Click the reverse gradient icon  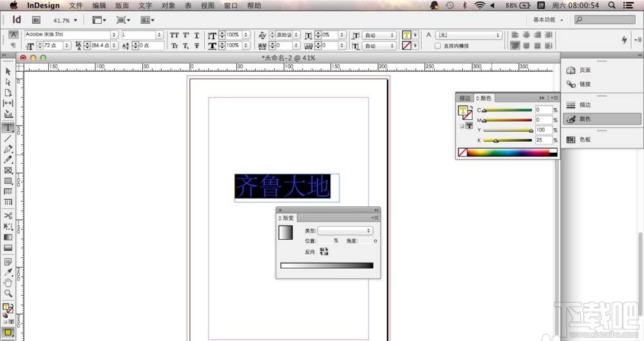(x=323, y=252)
